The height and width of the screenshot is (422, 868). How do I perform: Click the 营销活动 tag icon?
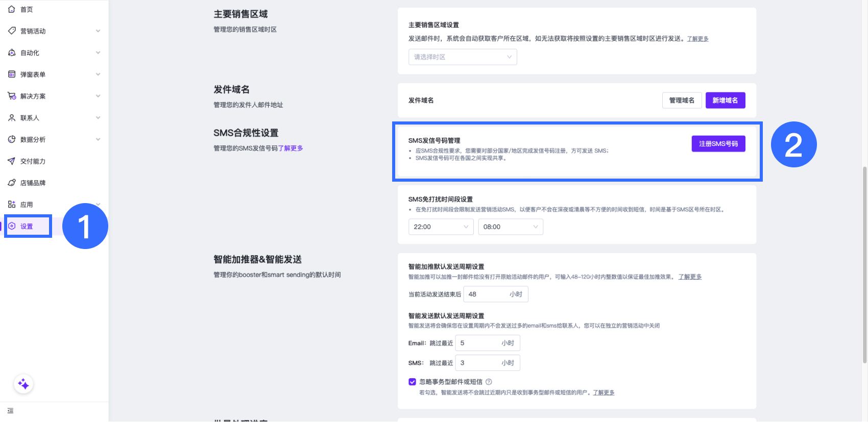coord(12,31)
